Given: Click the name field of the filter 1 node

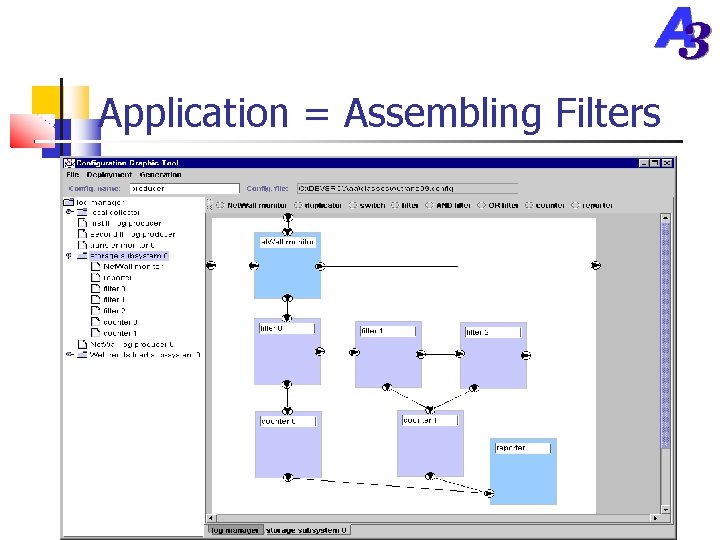Looking at the screenshot, I should (x=388, y=331).
